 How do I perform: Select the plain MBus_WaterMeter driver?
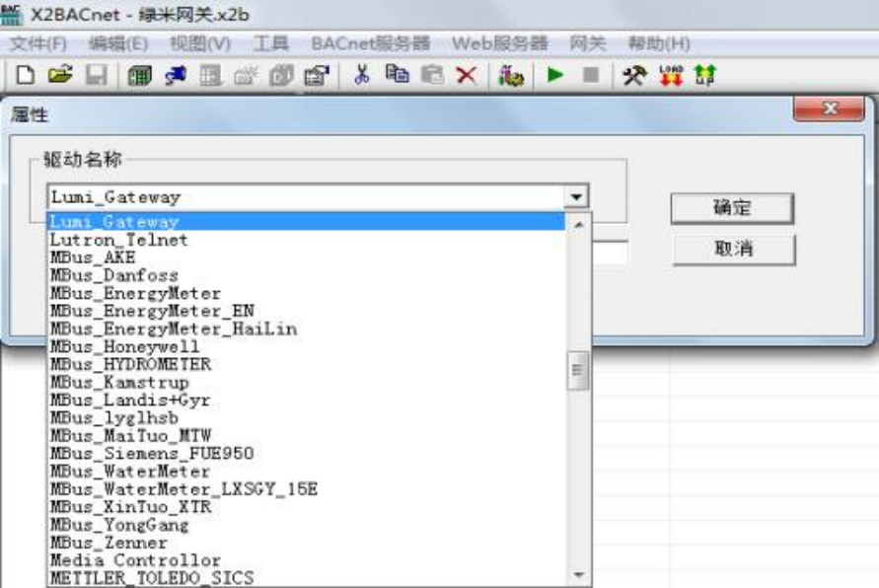point(307,471)
